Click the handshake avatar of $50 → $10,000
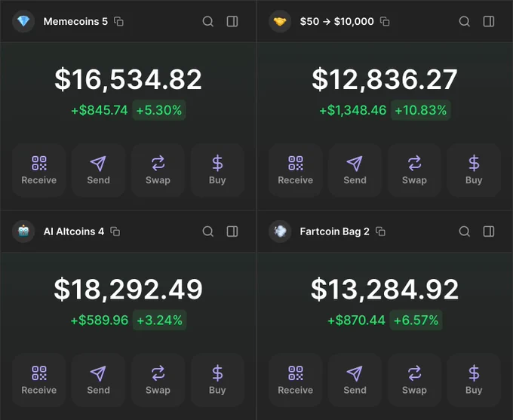 (x=280, y=22)
